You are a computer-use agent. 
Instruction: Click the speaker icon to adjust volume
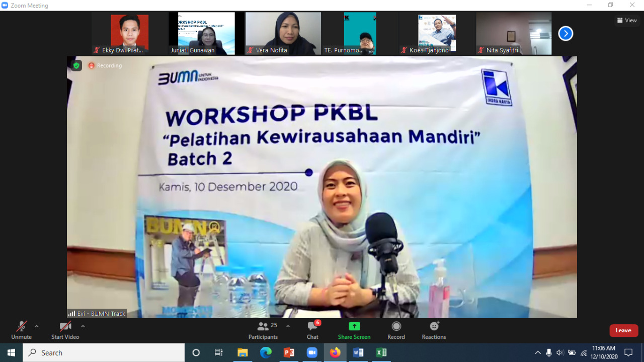tap(560, 352)
